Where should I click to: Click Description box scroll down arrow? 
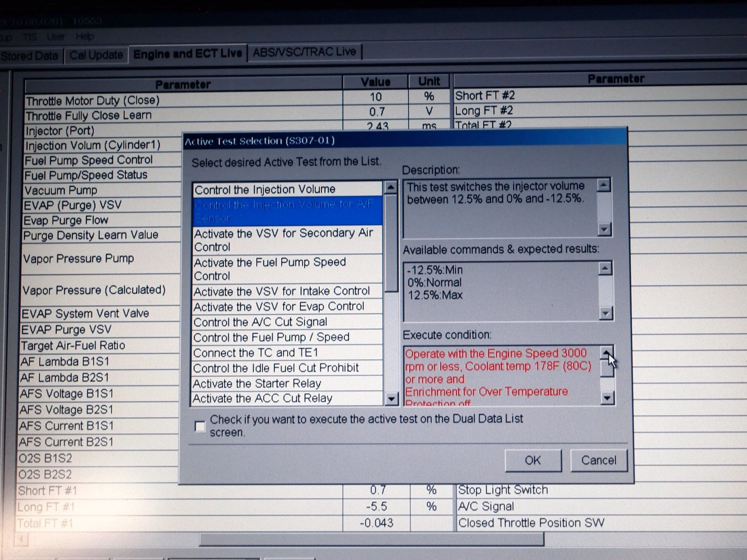tap(604, 229)
